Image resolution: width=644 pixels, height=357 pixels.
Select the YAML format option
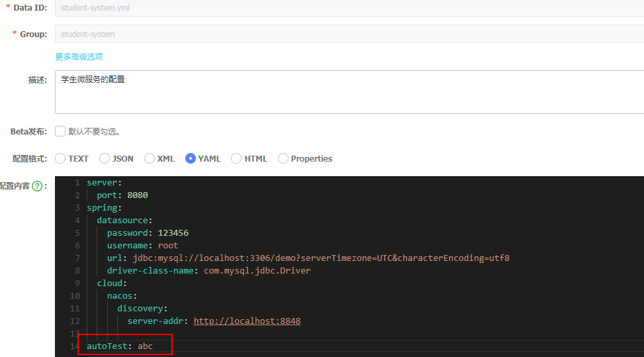click(x=191, y=158)
